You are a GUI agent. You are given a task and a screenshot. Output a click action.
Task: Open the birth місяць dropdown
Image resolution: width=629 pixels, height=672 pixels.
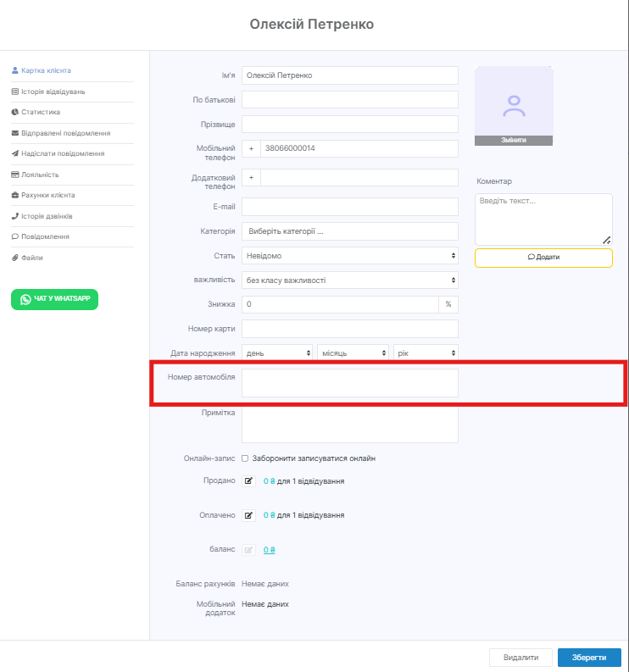[353, 353]
